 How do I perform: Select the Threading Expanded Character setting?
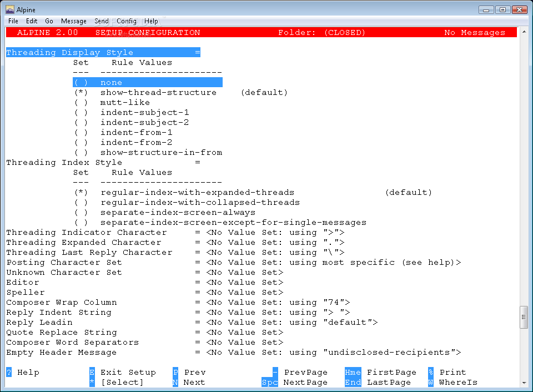point(175,243)
